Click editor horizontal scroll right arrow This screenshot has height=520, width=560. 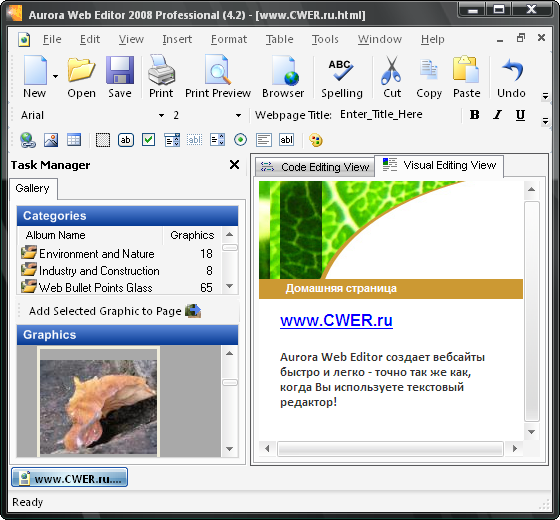pos(515,448)
